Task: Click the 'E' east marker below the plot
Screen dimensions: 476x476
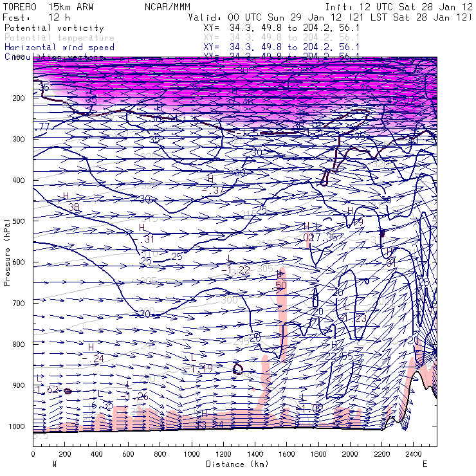Action: click(x=425, y=464)
